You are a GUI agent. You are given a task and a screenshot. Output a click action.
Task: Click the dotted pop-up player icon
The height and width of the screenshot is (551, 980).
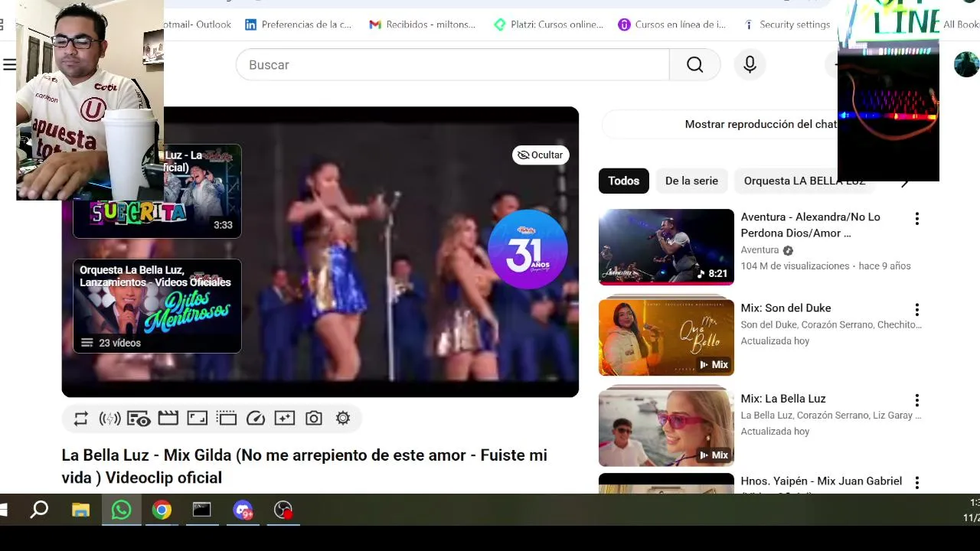[x=226, y=418]
